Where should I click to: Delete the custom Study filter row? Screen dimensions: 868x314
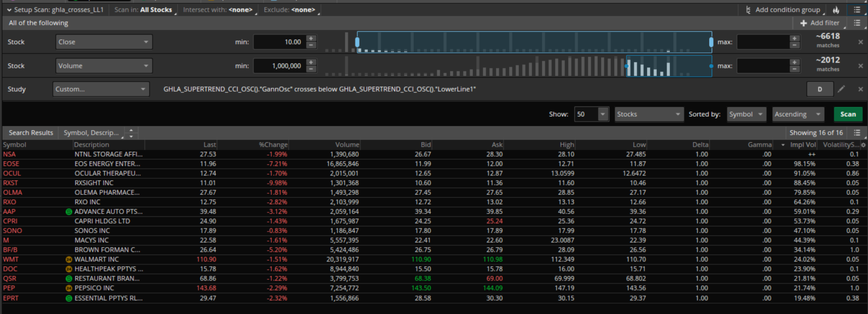coord(860,89)
